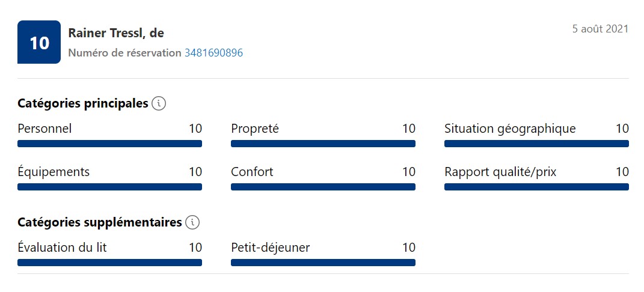Click the info icon beside Catégories supplémentaires
This screenshot has height=292, width=644.
(192, 222)
